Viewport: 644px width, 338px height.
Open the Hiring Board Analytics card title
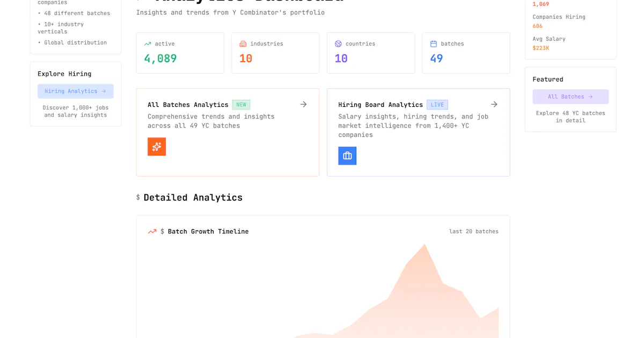[380, 105]
